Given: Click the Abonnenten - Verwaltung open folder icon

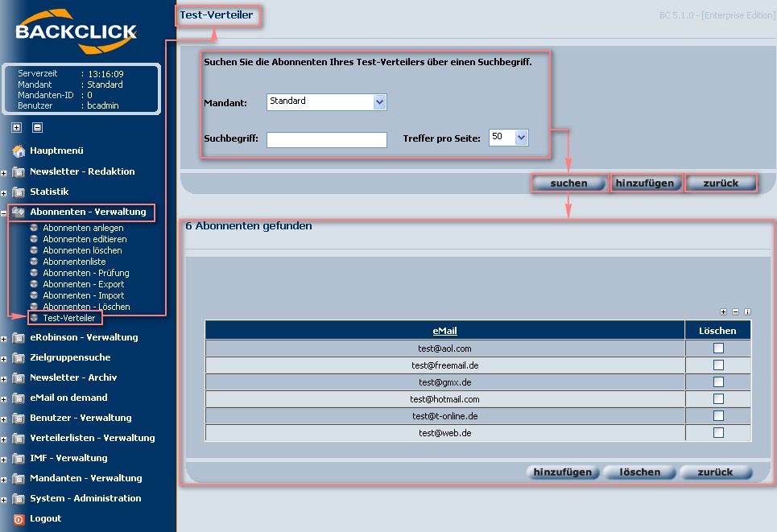Looking at the screenshot, I should click(x=19, y=212).
